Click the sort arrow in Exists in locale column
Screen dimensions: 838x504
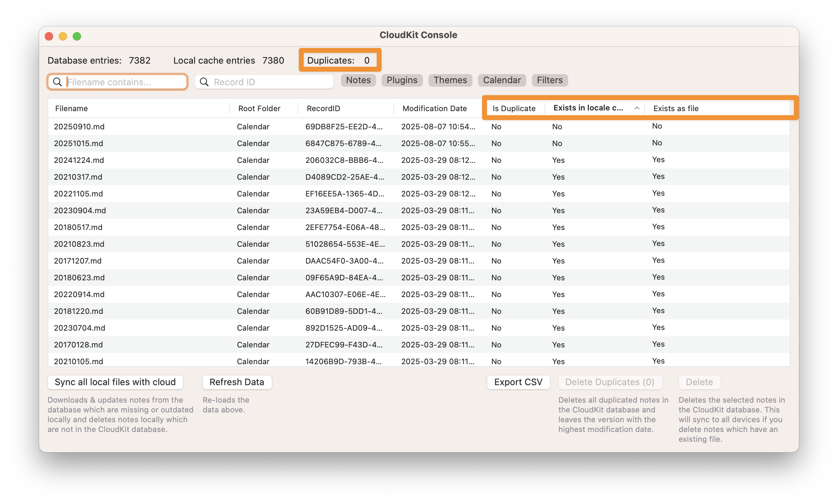click(637, 108)
